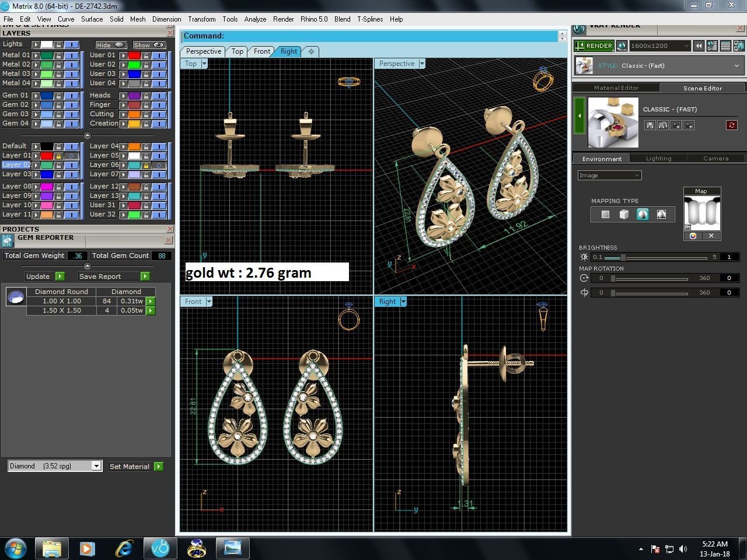Click the diamond gem icon in report table
The height and width of the screenshot is (560, 747).
point(16,297)
